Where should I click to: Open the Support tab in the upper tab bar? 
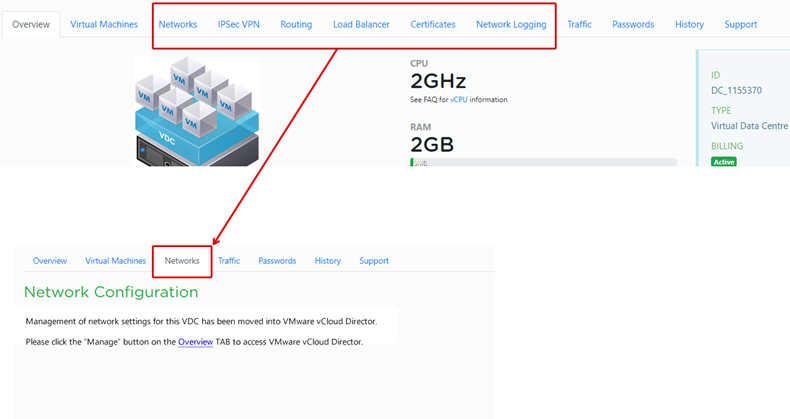[x=741, y=24]
